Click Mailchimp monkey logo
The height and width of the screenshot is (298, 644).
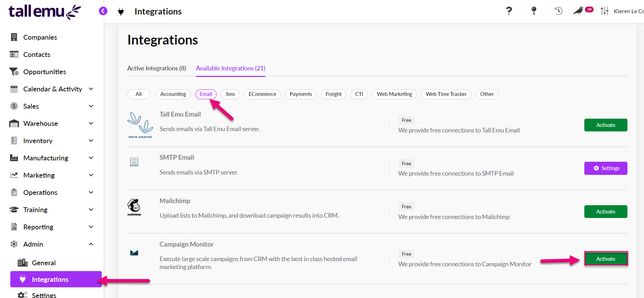click(134, 207)
